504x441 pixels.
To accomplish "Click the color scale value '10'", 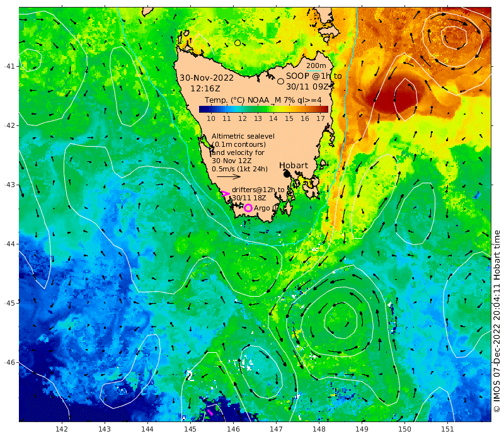I will pos(211,118).
